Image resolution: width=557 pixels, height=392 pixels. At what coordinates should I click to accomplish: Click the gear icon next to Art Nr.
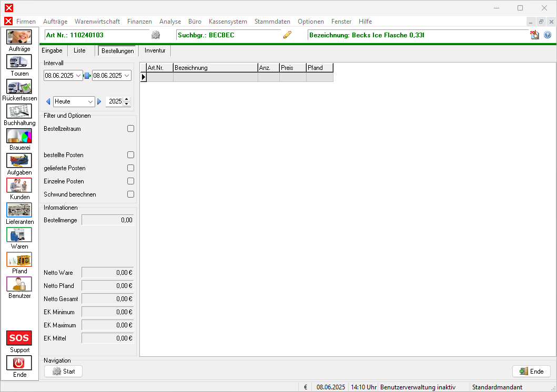[x=156, y=35]
